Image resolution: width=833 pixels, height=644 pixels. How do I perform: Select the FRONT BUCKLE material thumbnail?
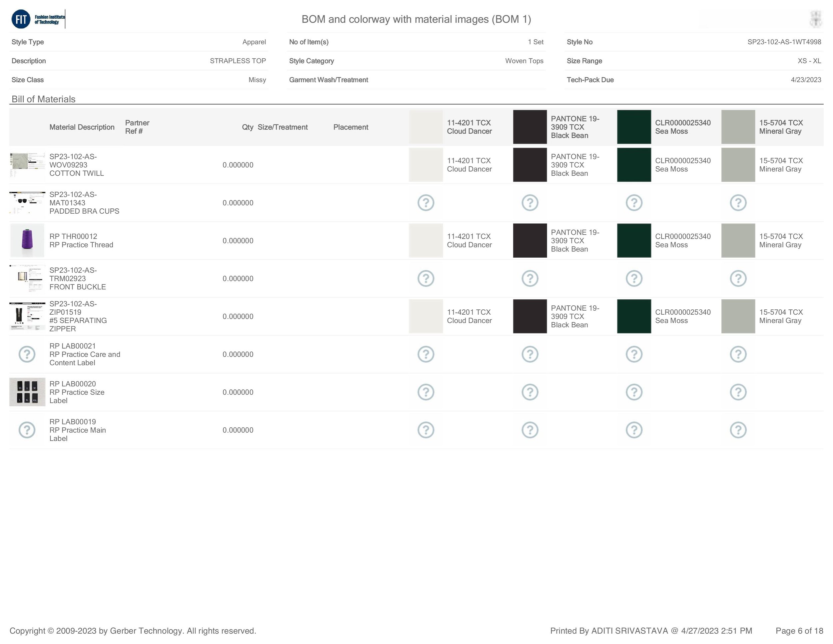[27, 278]
